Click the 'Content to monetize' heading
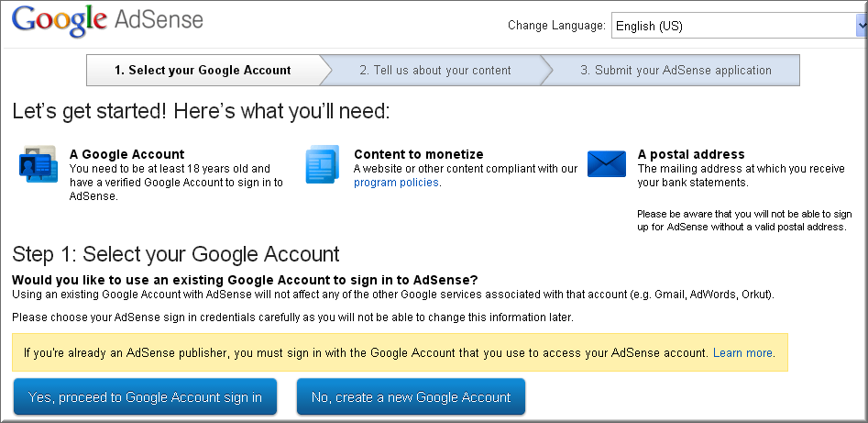The image size is (868, 423). click(x=419, y=154)
